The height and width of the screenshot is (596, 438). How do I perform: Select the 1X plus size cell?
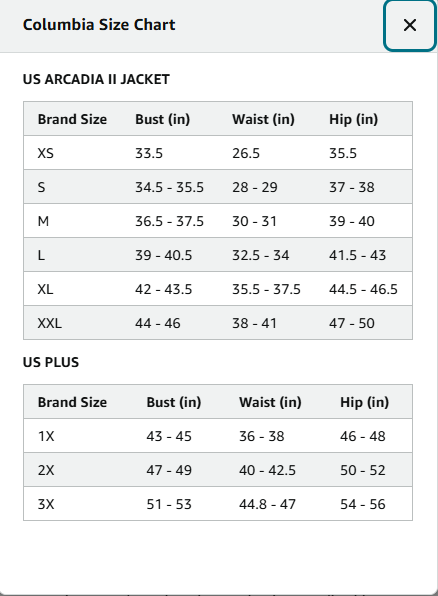click(x=46, y=436)
